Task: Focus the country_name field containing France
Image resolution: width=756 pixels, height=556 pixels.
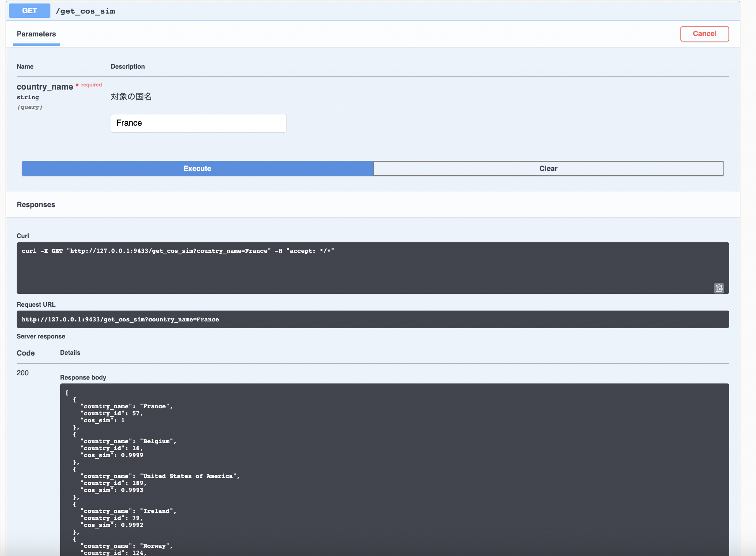Action: pos(198,123)
